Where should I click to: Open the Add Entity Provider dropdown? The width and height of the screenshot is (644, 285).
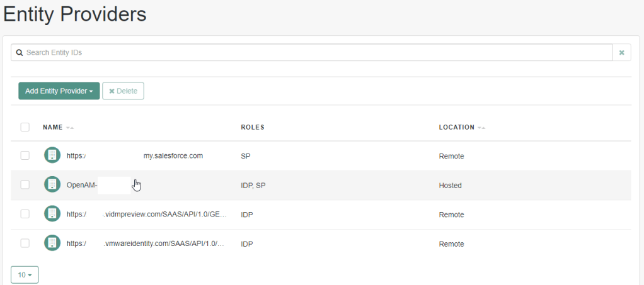[x=59, y=91]
